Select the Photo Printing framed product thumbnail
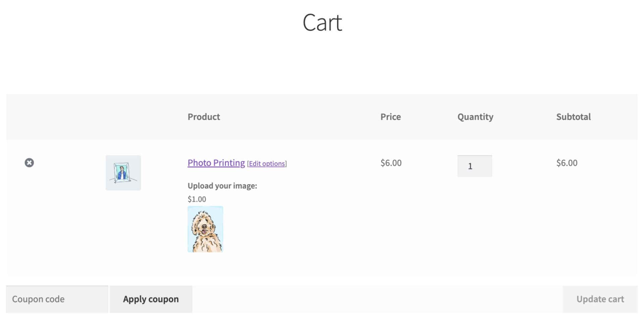 123,173
